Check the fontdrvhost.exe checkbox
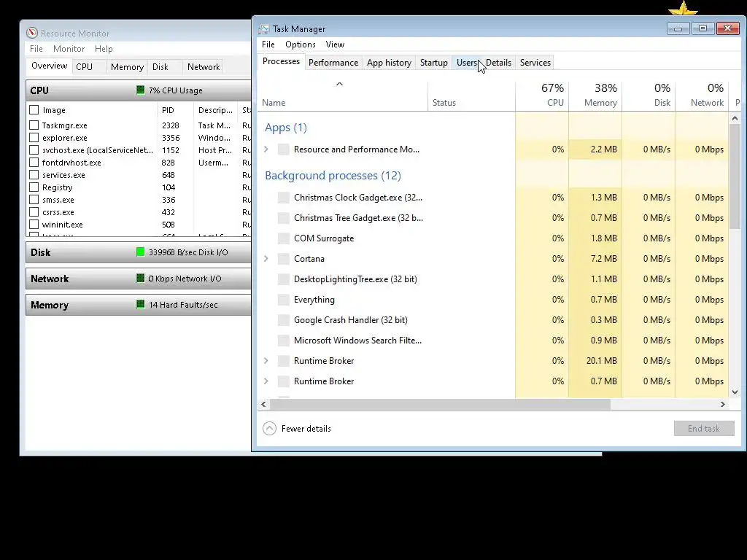This screenshot has width=747, height=560. point(34,163)
